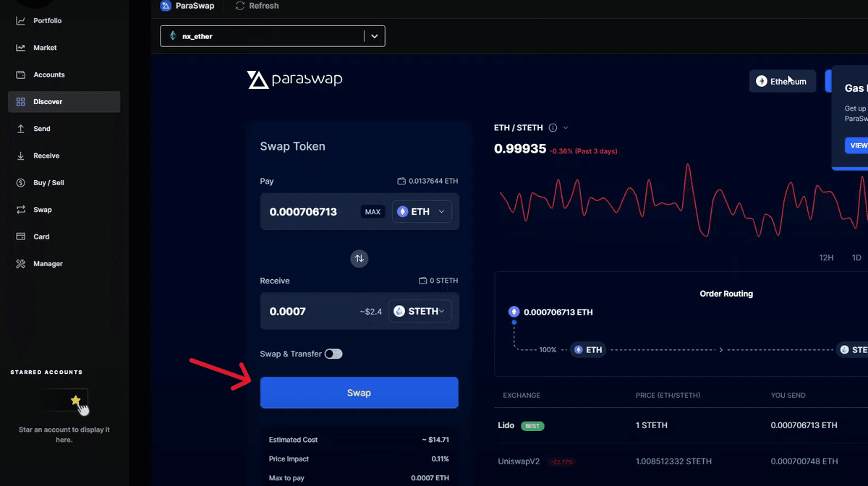
Task: Open the nx_ether account dropdown
Action: (374, 35)
